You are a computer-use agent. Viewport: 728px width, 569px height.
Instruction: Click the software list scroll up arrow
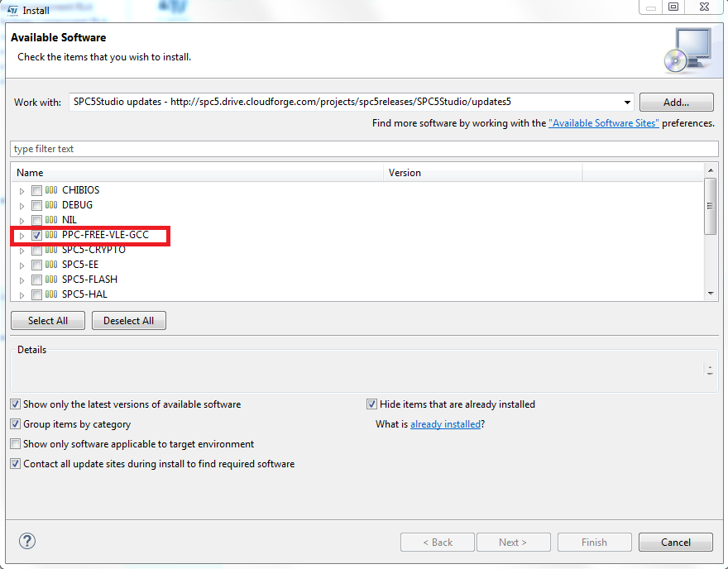coord(711,170)
